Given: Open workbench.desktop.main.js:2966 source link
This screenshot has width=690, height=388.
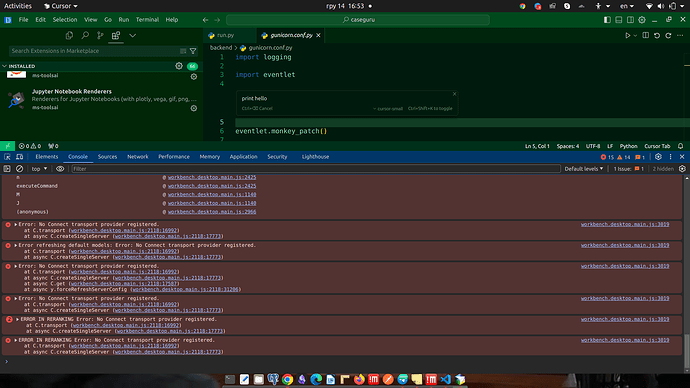Looking at the screenshot, I should (x=212, y=212).
